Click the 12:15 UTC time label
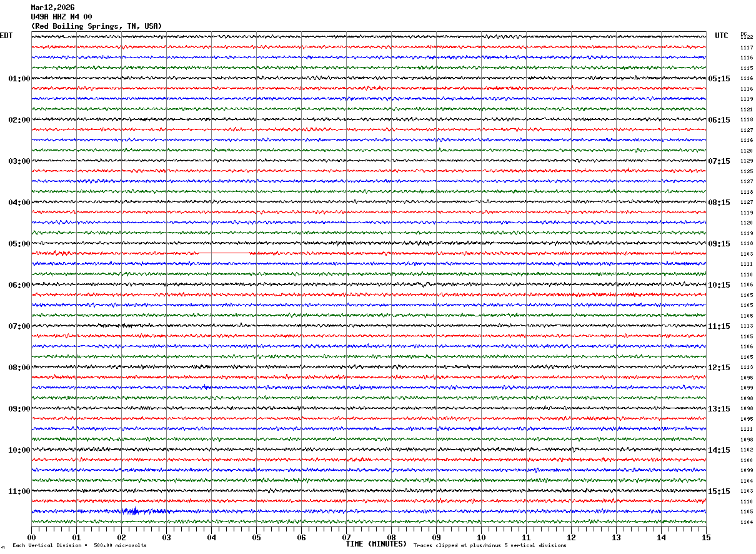Image resolution: width=756 pixels, height=554 pixels. click(719, 368)
